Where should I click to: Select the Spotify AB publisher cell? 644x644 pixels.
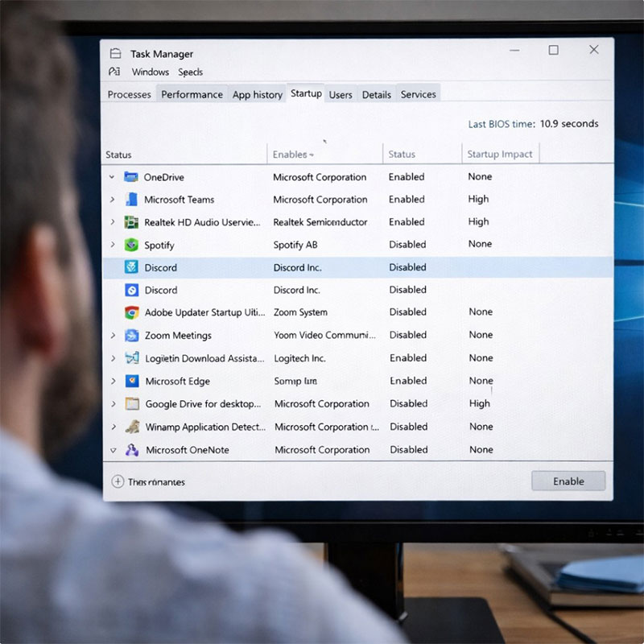295,245
